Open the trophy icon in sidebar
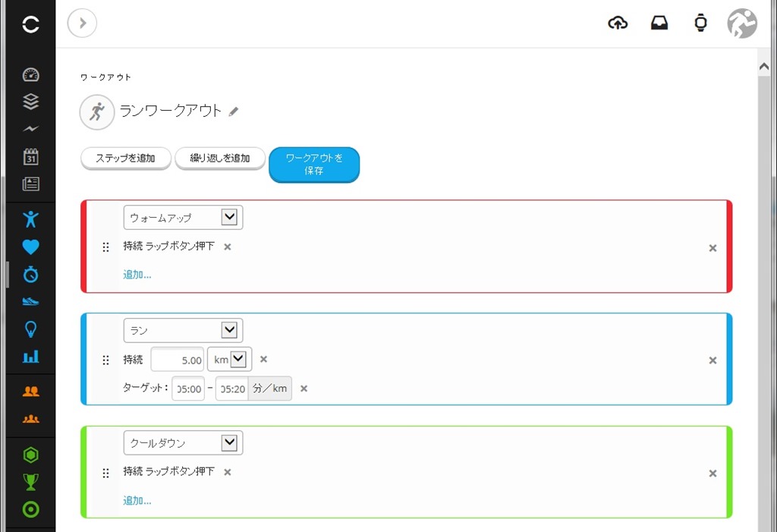The width and height of the screenshot is (777, 532). 30,481
